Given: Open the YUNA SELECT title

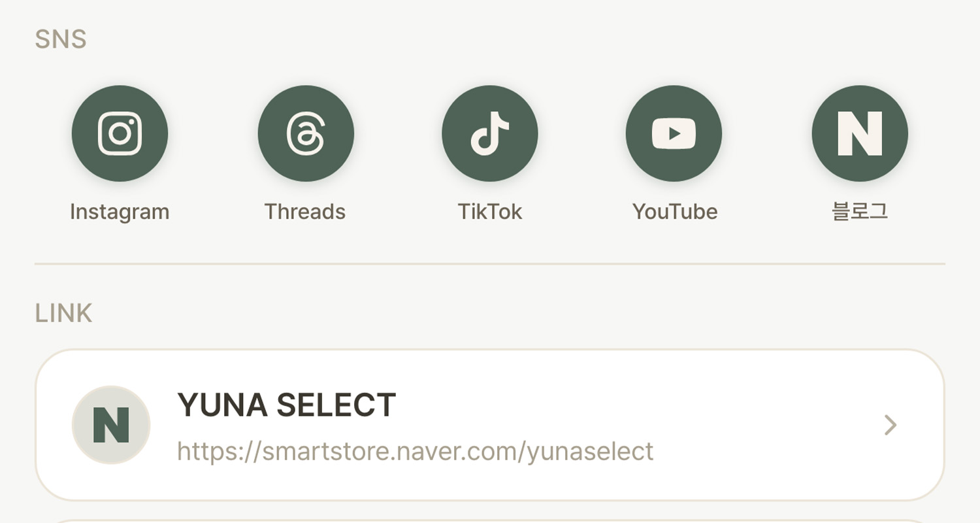Looking at the screenshot, I should coord(287,405).
